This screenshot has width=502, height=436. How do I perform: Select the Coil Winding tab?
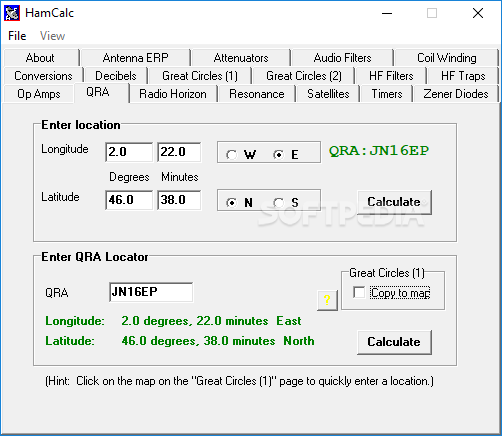446,58
